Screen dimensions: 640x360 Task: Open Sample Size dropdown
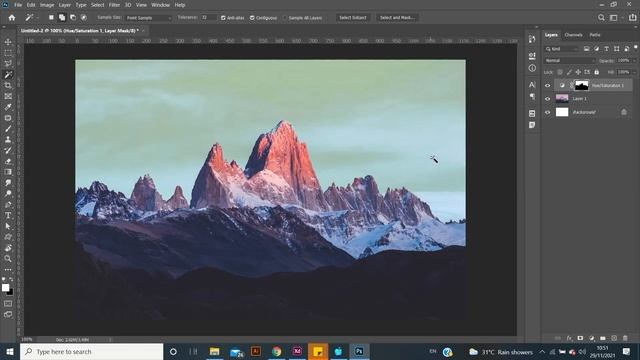pos(148,18)
